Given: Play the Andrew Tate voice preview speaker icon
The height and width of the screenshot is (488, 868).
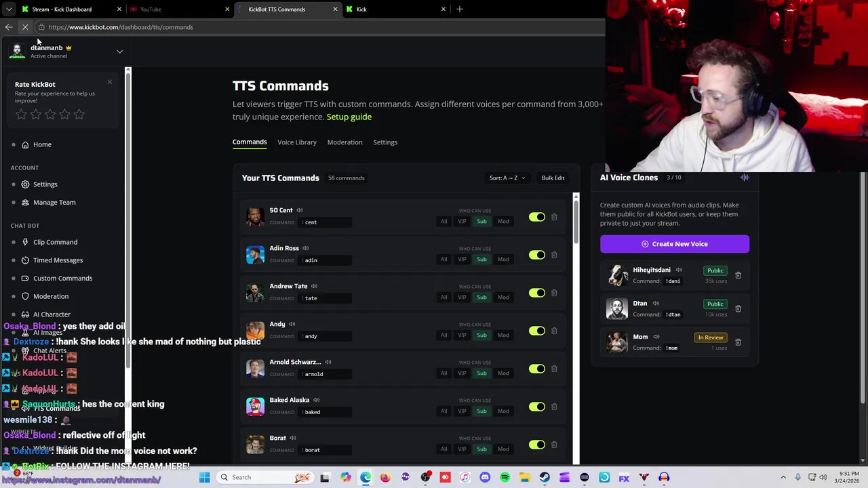Looking at the screenshot, I should [x=314, y=286].
